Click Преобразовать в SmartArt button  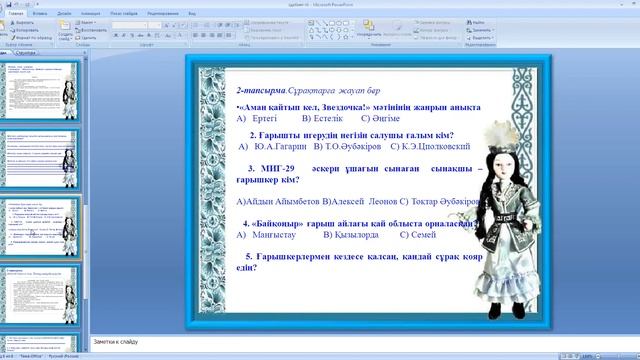[x=271, y=38]
